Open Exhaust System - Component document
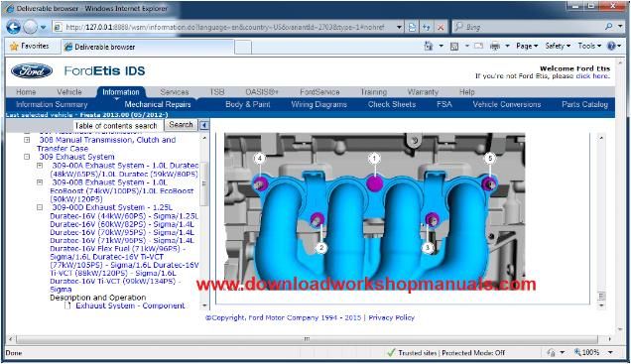The width and height of the screenshot is (631, 364). (x=130, y=305)
